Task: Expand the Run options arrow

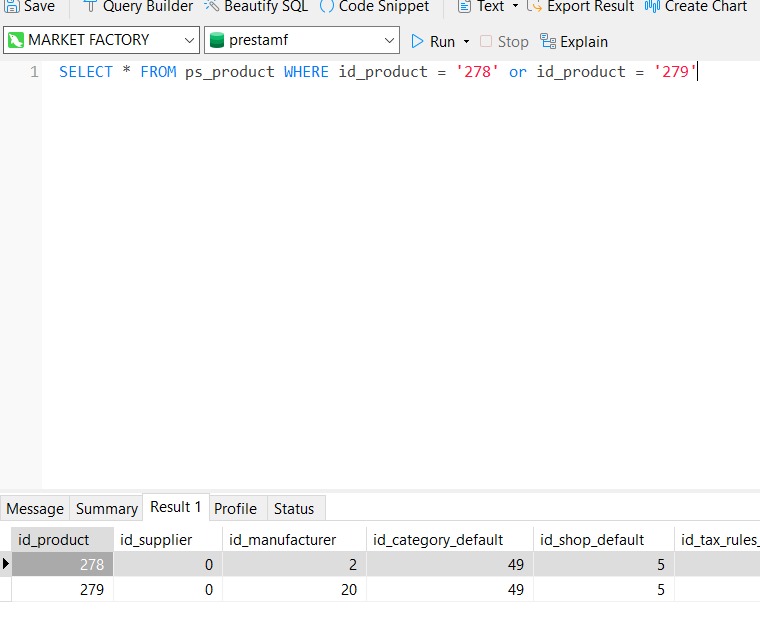Action: 466,42
